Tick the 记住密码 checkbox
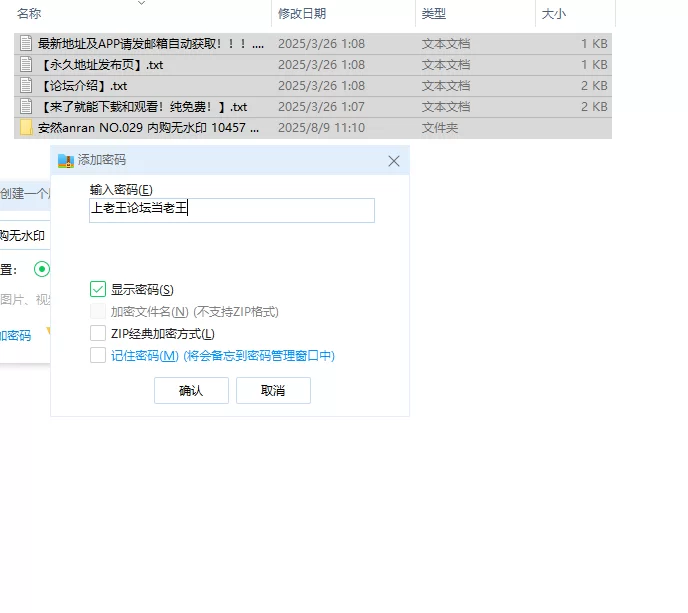This screenshot has height=613, width=688. point(98,355)
